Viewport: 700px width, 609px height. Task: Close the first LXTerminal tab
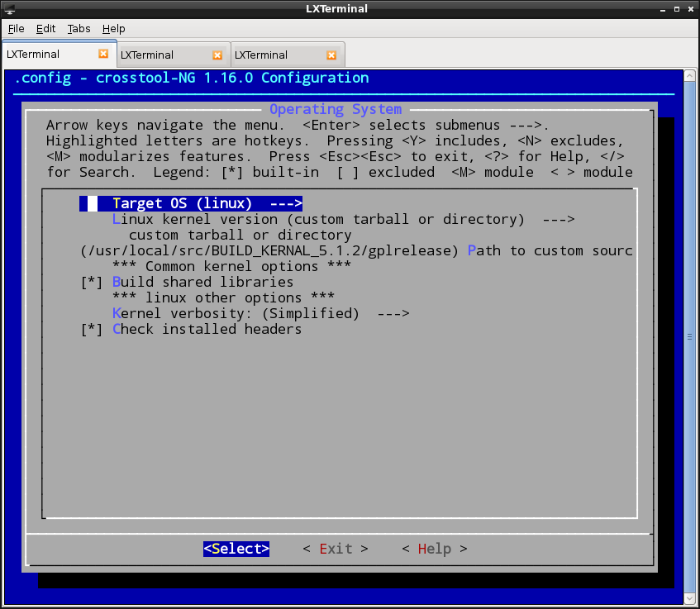[x=103, y=54]
